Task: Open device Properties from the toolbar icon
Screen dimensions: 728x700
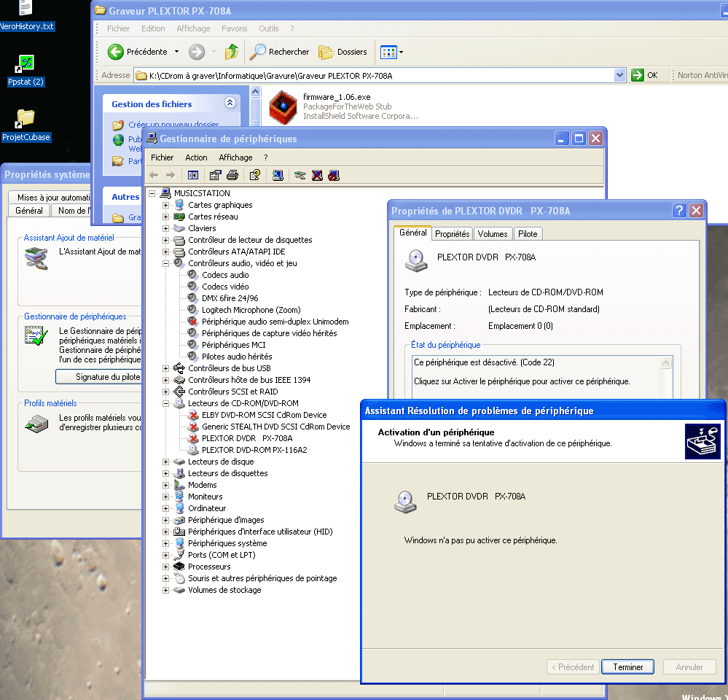Action: click(215, 175)
